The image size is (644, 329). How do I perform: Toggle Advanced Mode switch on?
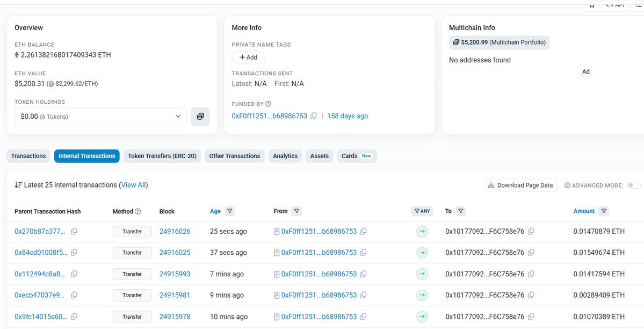point(634,185)
